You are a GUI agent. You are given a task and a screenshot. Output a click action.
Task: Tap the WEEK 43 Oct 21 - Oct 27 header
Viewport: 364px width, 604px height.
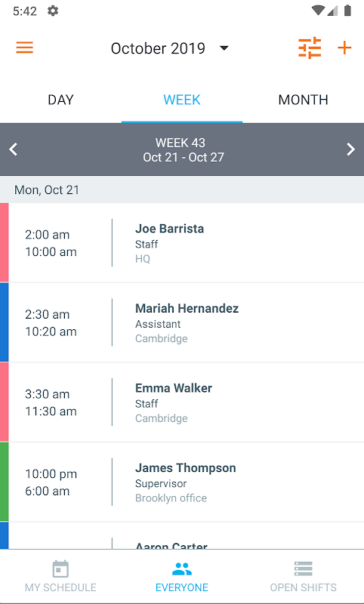tap(183, 149)
